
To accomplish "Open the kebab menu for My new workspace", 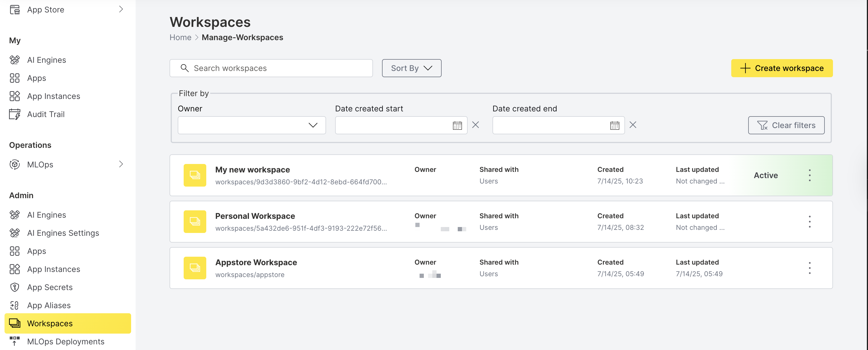I will (809, 175).
